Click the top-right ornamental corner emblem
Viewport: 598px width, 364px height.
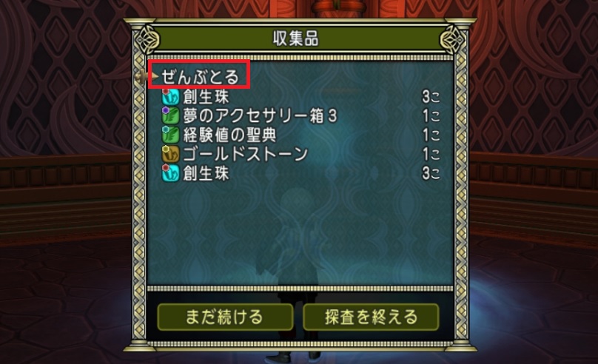point(453,39)
